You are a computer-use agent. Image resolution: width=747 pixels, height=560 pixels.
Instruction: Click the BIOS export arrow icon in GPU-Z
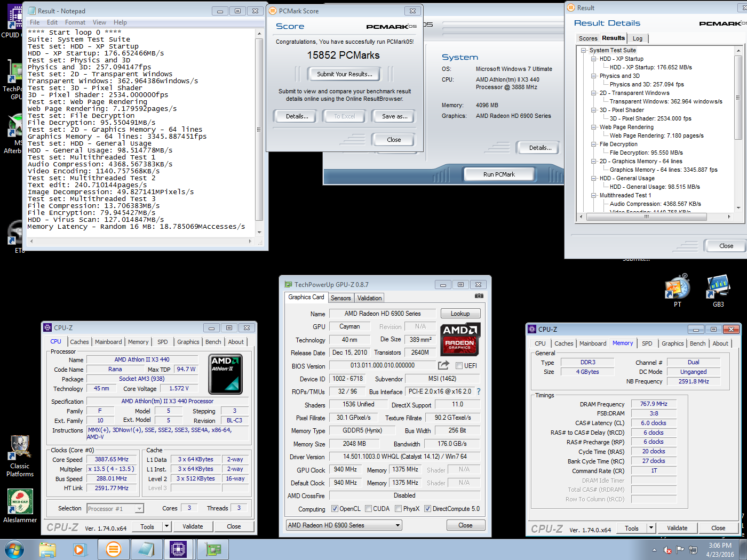[443, 365]
